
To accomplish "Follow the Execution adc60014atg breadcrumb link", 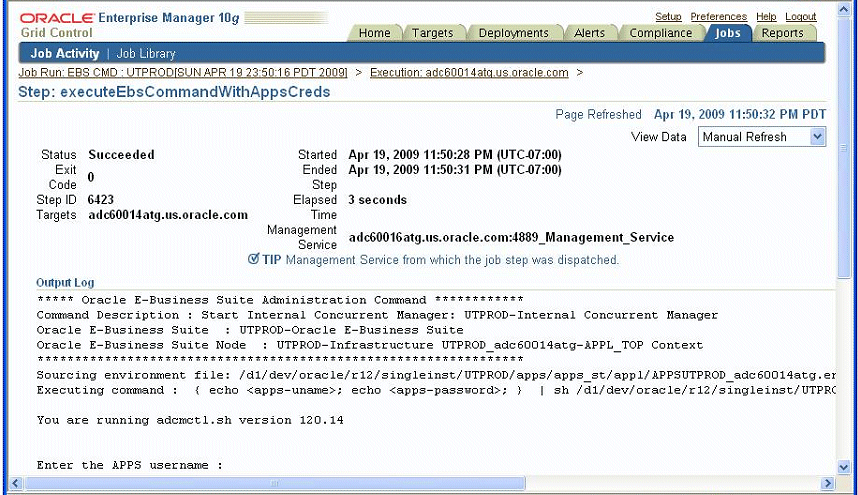I will coord(469,73).
